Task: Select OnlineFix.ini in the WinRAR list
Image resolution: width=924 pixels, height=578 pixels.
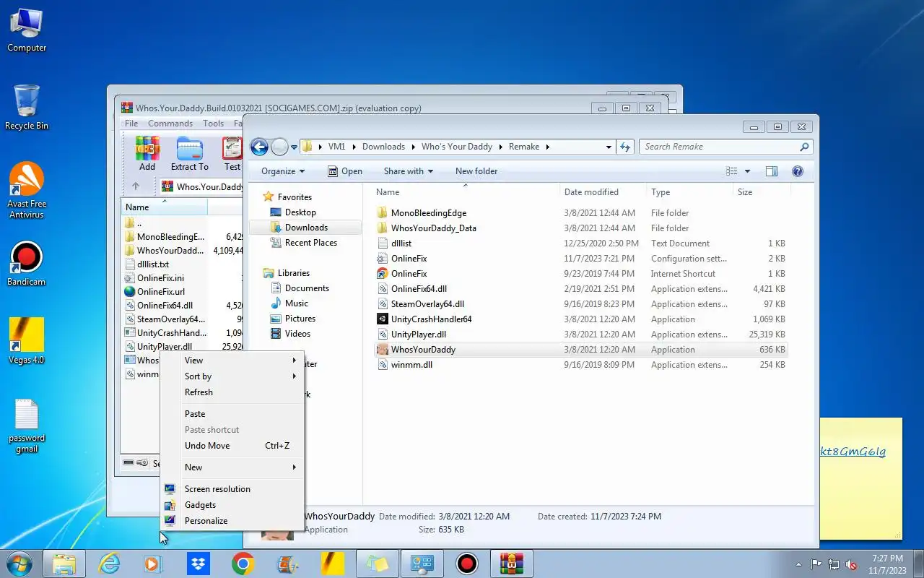Action: pyautogui.click(x=160, y=278)
